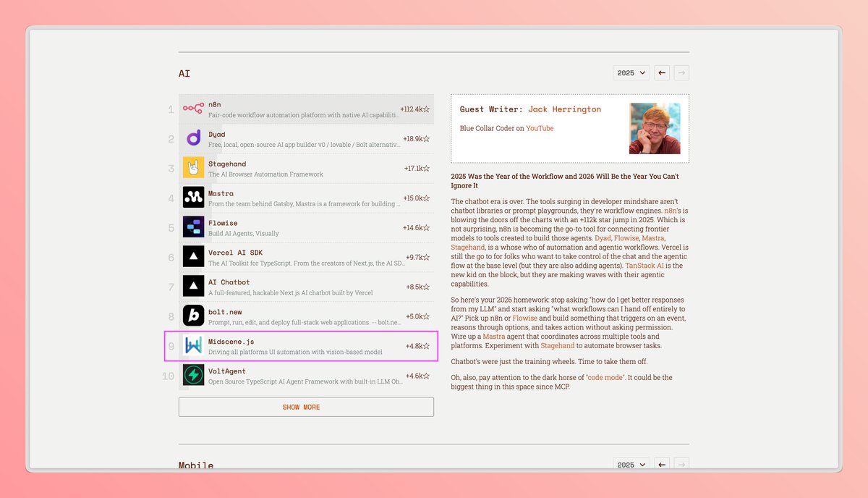Click the Dyad link in first paragraph
The width and height of the screenshot is (868, 498).
pos(603,238)
